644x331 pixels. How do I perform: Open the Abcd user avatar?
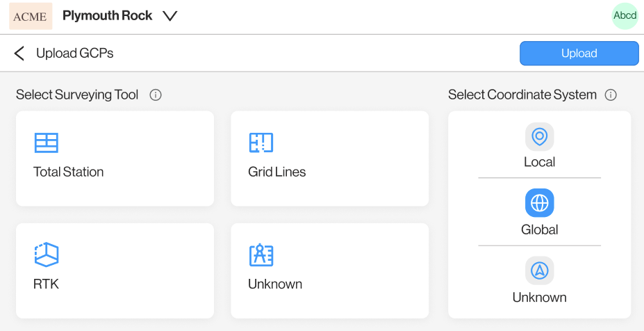tap(625, 16)
